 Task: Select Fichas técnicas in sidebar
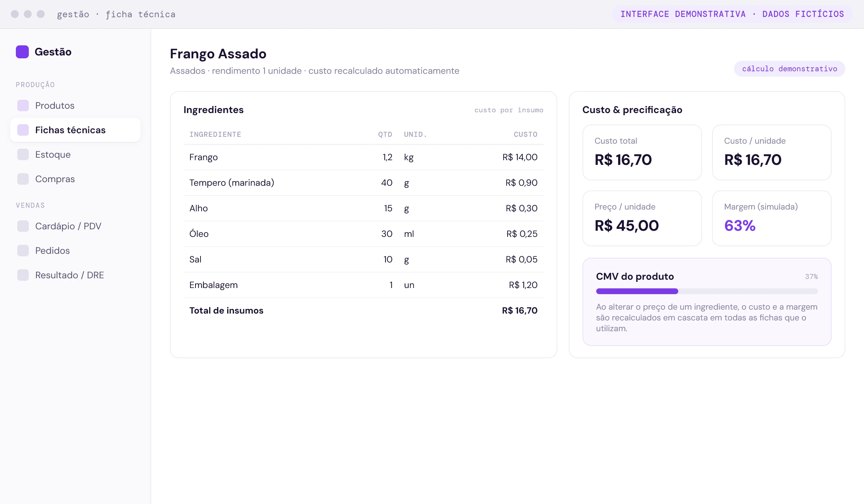[75, 130]
